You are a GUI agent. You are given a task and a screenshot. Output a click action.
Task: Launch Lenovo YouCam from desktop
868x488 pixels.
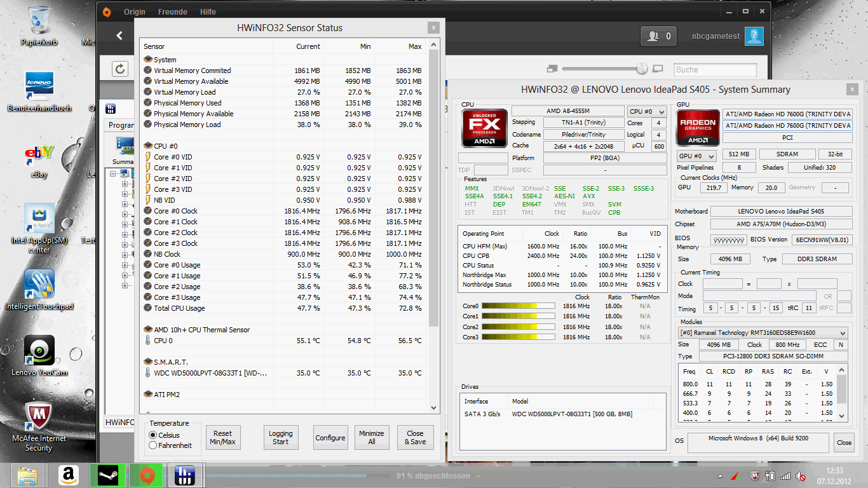tap(39, 356)
